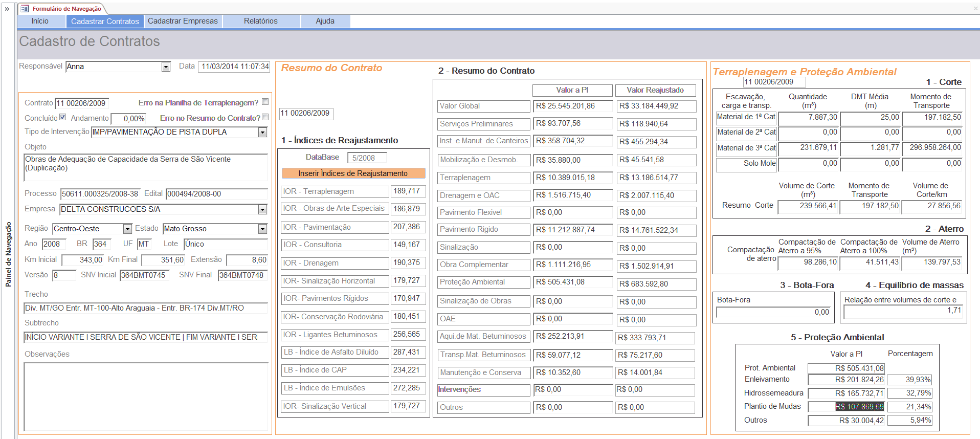Close the Formulário de Navegação document
The height and width of the screenshot is (439, 980).
pos(975,9)
